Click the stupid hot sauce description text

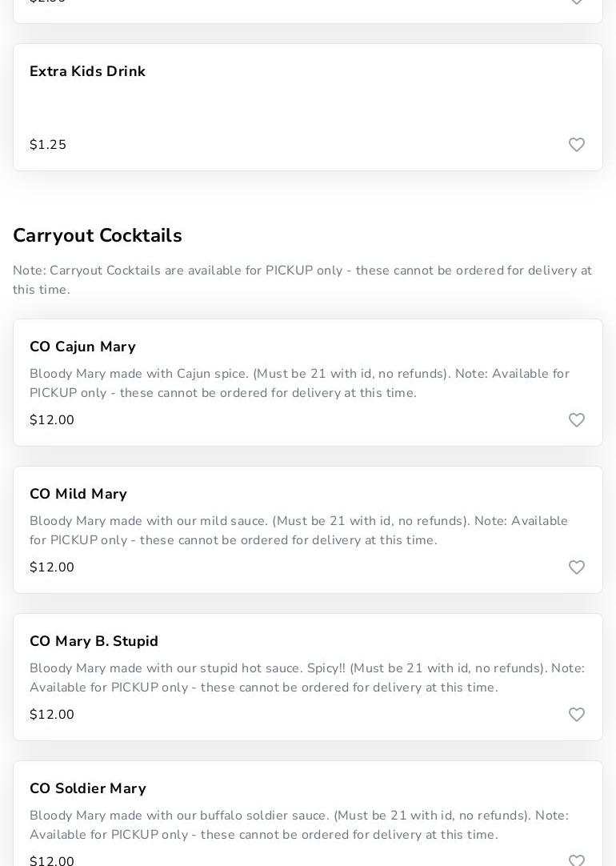[306, 678]
